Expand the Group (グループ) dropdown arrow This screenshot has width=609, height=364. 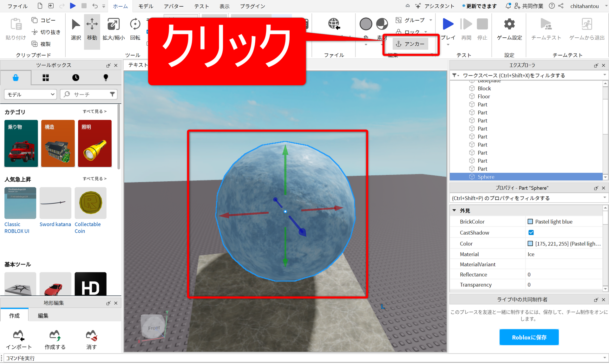tap(431, 20)
